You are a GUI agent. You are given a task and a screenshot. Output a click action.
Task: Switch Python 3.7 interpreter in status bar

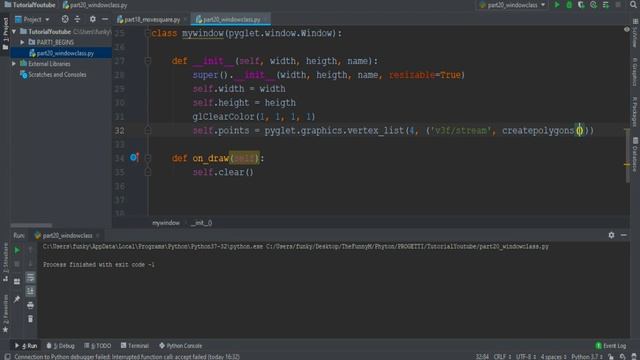587,357
